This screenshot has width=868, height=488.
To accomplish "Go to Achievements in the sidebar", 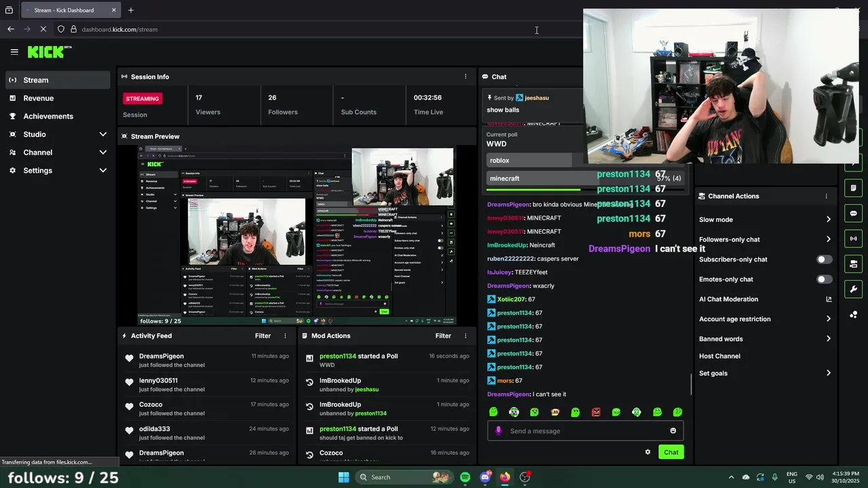I will click(x=58, y=116).
